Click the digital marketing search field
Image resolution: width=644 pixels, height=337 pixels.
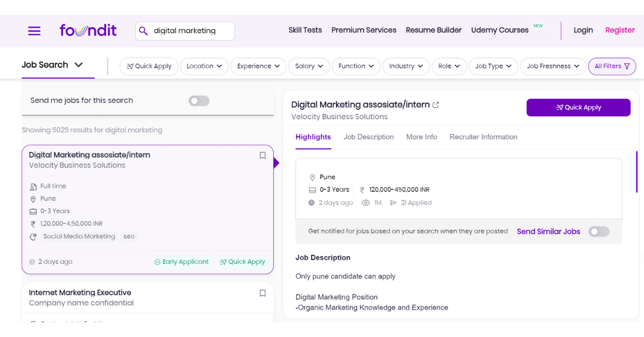[191, 31]
